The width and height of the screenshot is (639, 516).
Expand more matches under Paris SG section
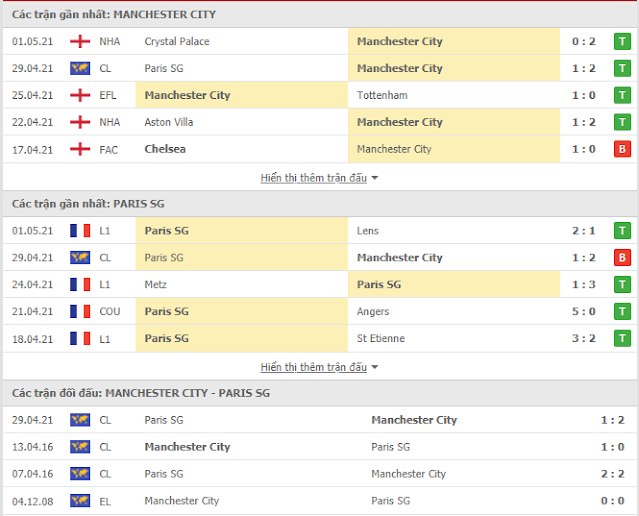coord(319,367)
